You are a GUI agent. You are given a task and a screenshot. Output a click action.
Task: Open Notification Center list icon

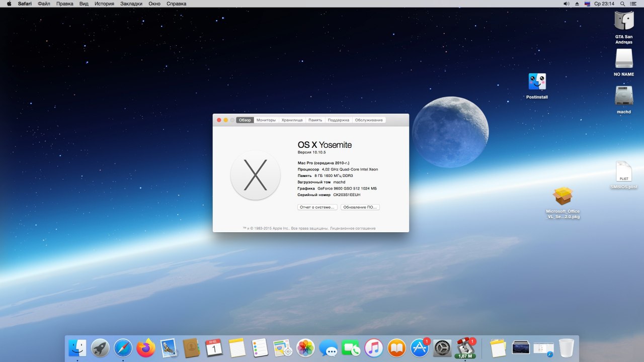[x=633, y=4]
